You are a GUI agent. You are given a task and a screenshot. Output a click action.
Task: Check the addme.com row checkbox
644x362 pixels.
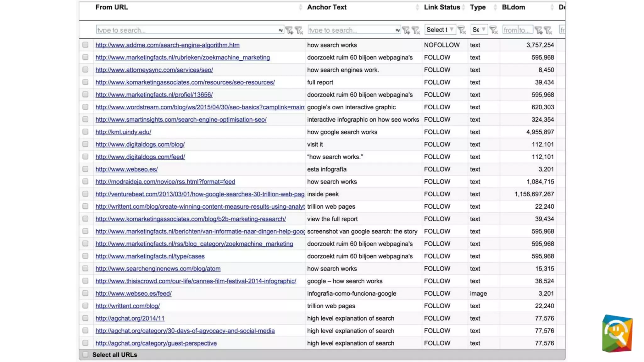85,45
